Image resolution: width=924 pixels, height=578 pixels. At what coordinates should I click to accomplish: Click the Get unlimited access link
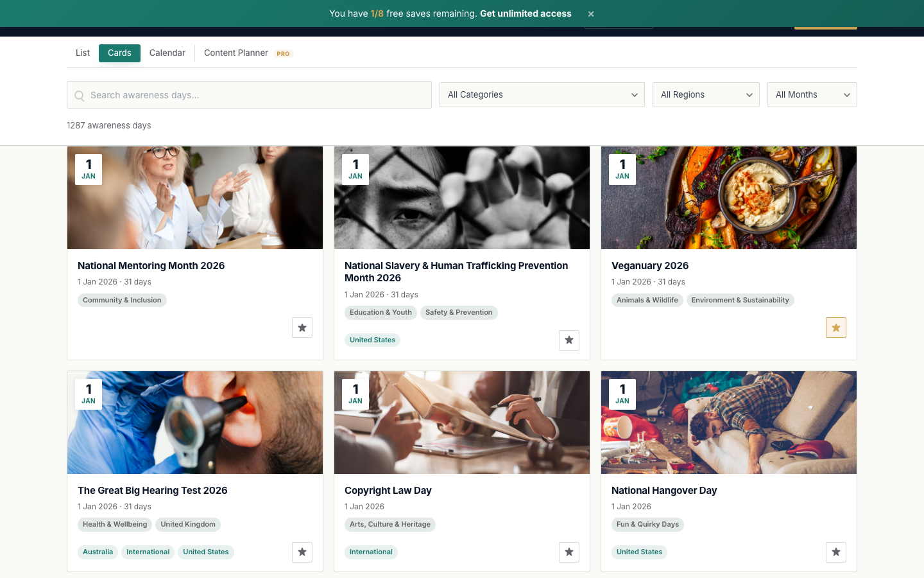[x=526, y=13]
